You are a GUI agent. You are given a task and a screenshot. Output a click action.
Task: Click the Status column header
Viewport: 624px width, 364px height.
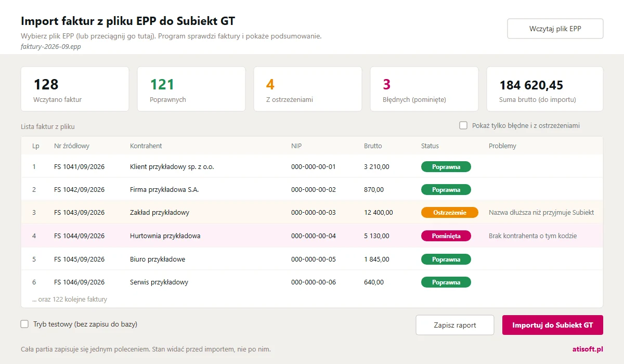click(x=430, y=146)
